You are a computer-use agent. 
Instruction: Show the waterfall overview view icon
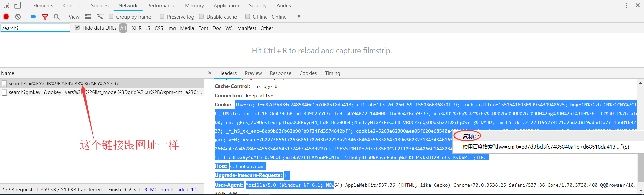pos(100,17)
